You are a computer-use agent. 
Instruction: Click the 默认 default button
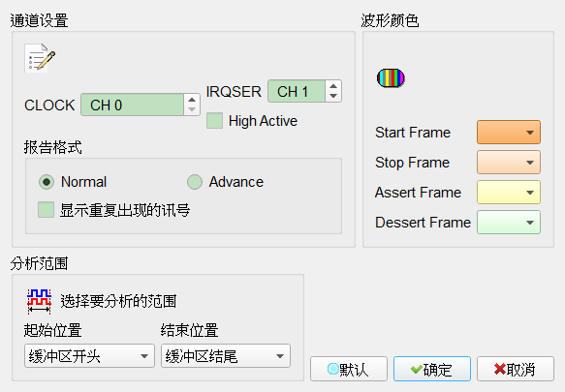(x=349, y=369)
